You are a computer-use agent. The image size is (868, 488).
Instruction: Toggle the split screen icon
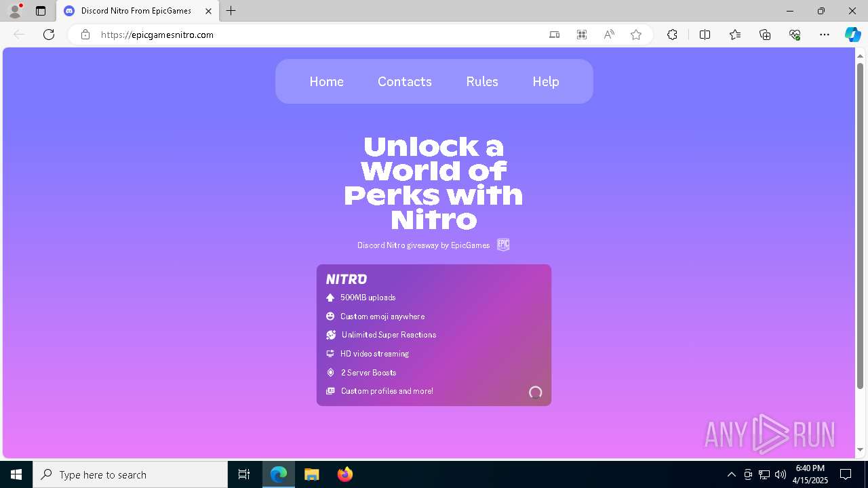705,35
